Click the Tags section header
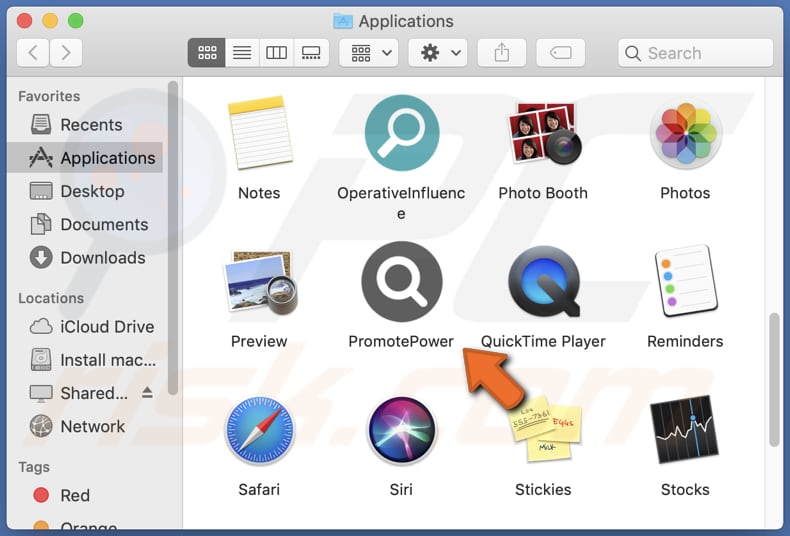This screenshot has height=536, width=790. (34, 467)
